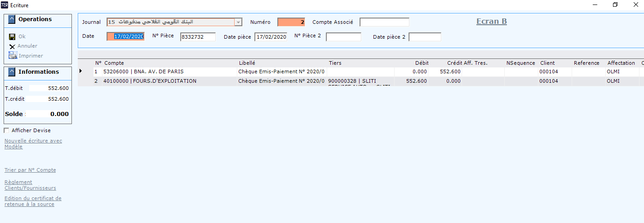Click the Libellé column header
The width and height of the screenshot is (644, 223).
pyautogui.click(x=247, y=63)
